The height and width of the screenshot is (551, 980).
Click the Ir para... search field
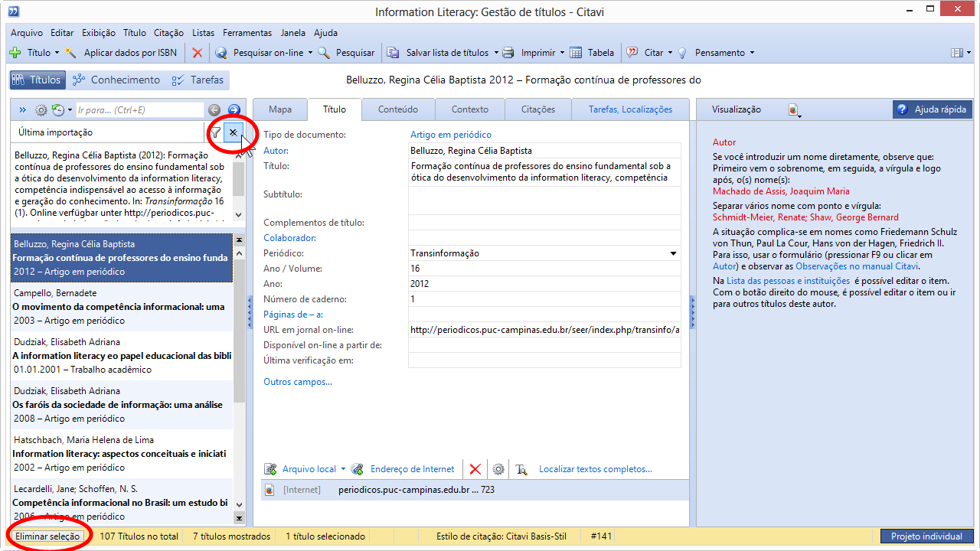(139, 110)
